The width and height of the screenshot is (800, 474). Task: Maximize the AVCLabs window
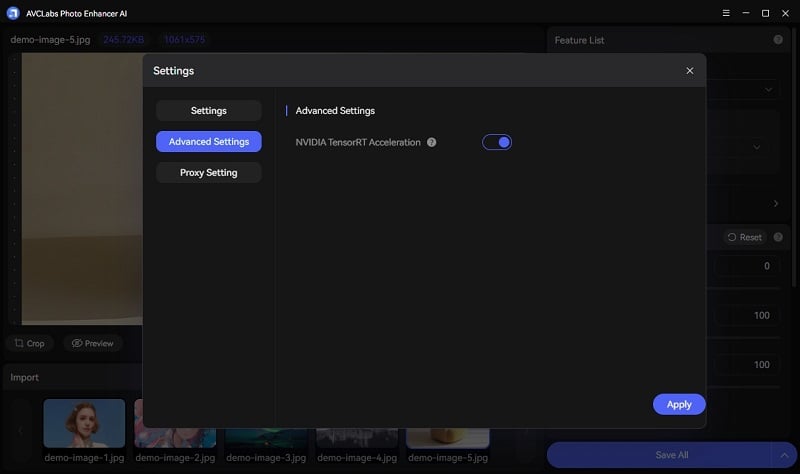(x=765, y=13)
